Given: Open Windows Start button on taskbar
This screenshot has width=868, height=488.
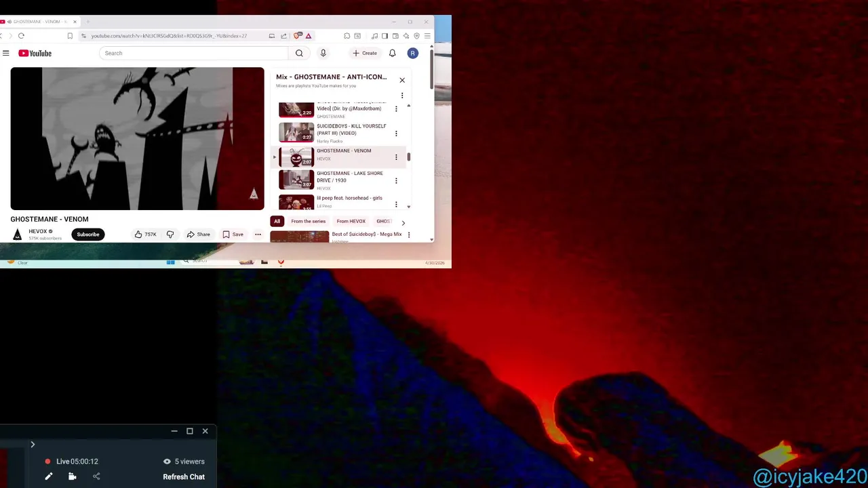Looking at the screenshot, I should pyautogui.click(x=170, y=262).
